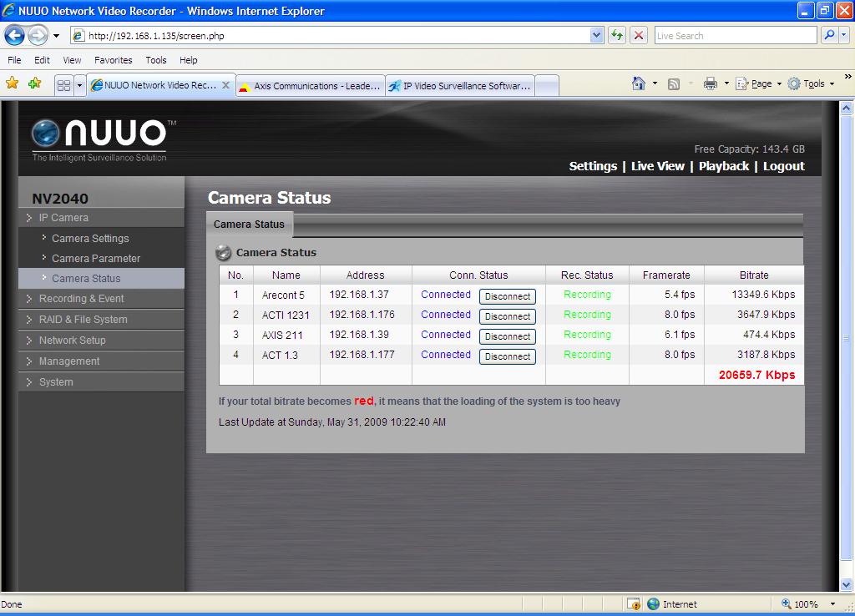
Task: Disconnect the Arecont 5 camera
Action: pyautogui.click(x=507, y=296)
